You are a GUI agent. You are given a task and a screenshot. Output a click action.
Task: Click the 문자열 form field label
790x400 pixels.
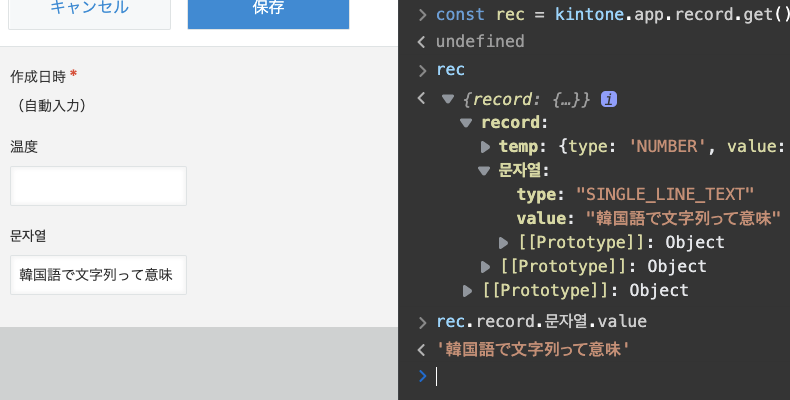28,236
